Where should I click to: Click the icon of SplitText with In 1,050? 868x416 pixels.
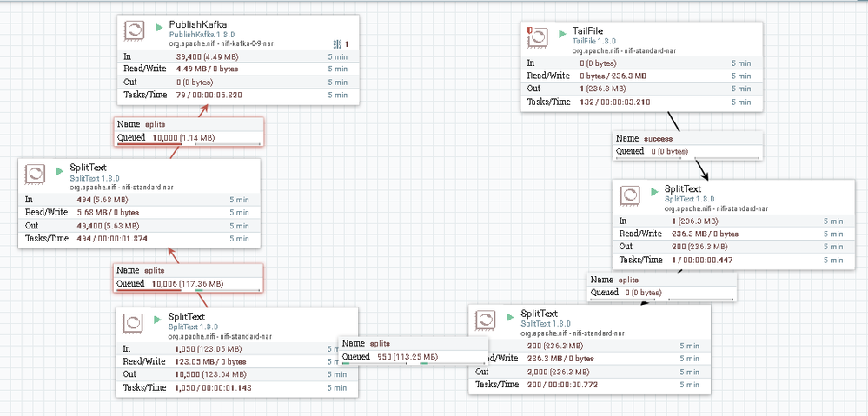[x=134, y=323]
